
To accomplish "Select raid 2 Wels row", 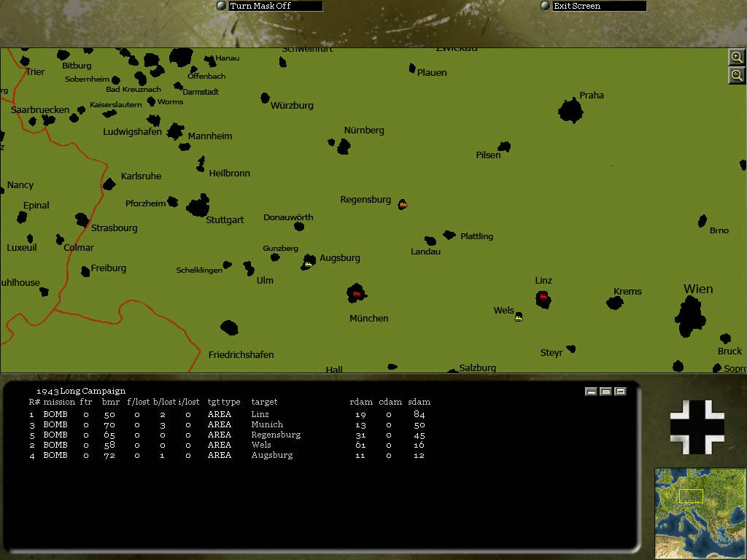I will pyautogui.click(x=227, y=445).
